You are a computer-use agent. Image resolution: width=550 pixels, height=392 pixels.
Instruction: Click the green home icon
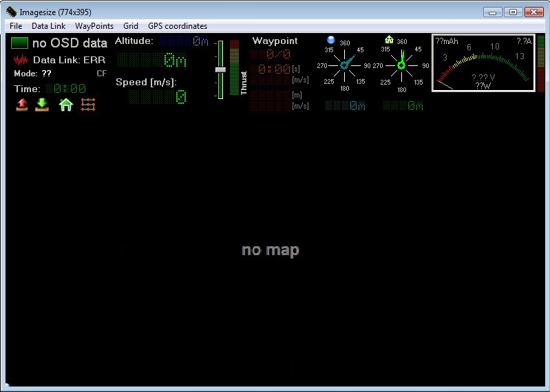click(x=65, y=105)
